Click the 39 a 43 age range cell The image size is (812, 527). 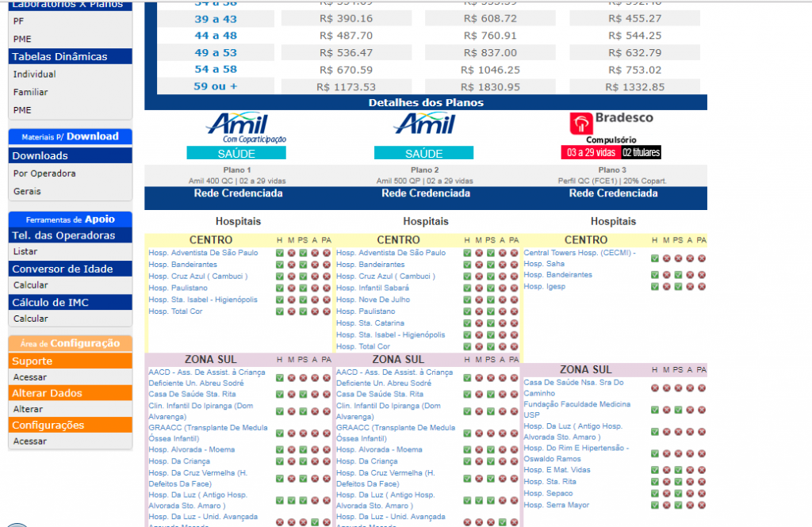[x=216, y=19]
